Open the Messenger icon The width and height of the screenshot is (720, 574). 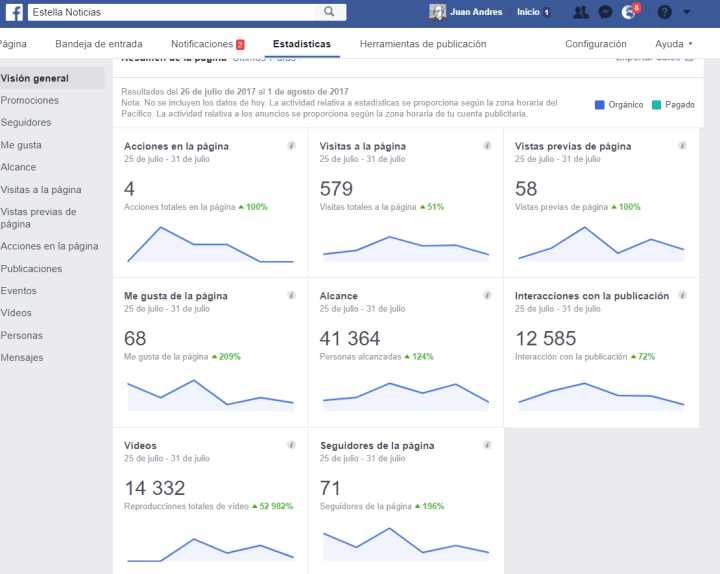coord(605,12)
